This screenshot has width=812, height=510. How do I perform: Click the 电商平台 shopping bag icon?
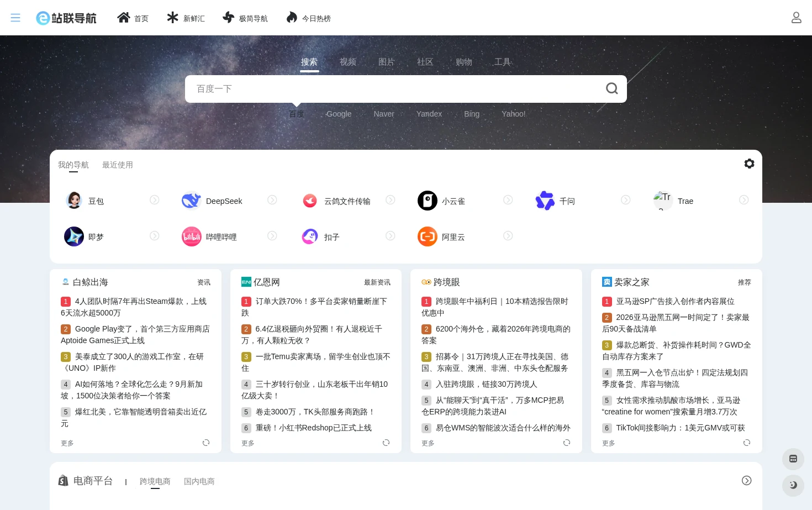(x=64, y=481)
